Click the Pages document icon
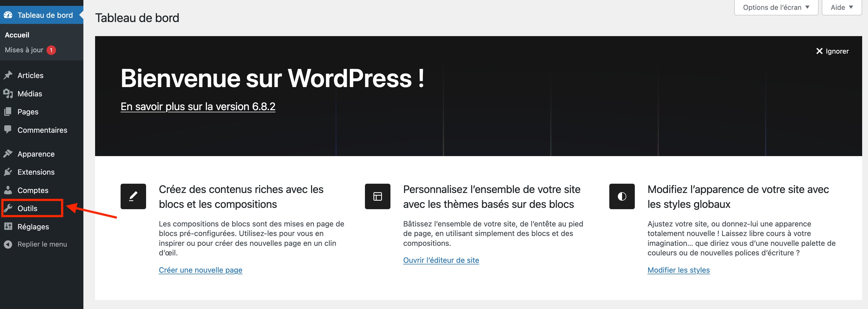 click(x=8, y=111)
